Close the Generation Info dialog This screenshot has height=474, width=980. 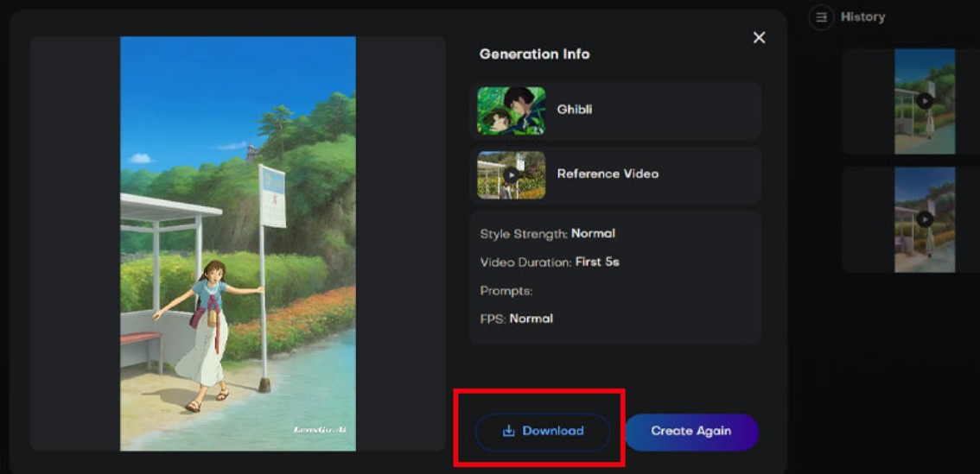pos(759,37)
